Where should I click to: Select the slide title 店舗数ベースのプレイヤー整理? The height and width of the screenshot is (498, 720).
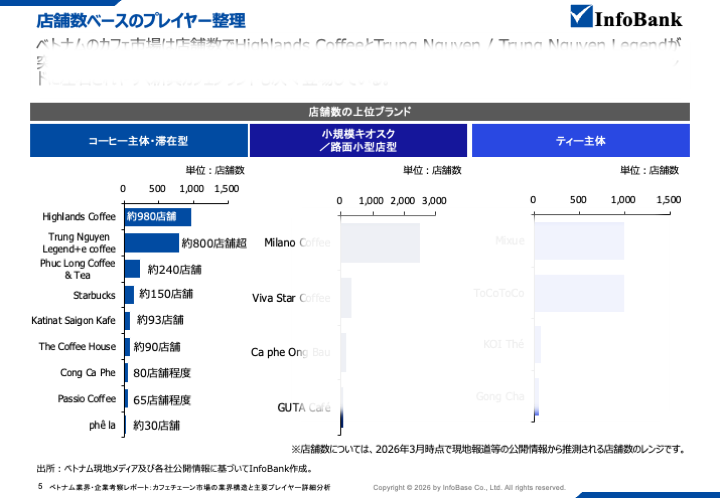(141, 21)
